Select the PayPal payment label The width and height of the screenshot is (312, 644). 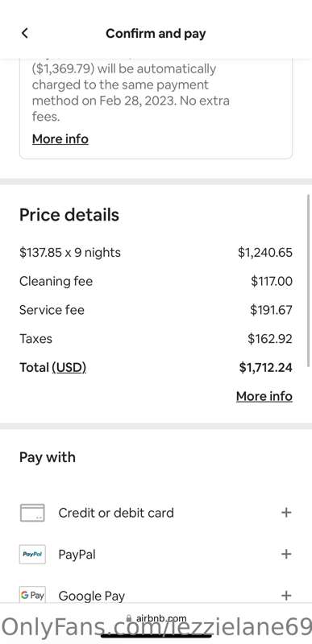(77, 555)
